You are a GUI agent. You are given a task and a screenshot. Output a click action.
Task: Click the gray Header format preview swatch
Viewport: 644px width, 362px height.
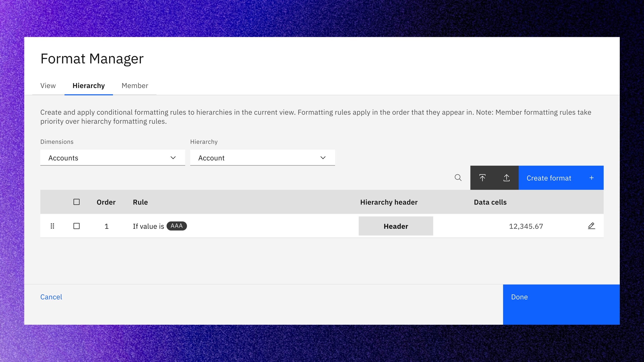[x=396, y=226]
